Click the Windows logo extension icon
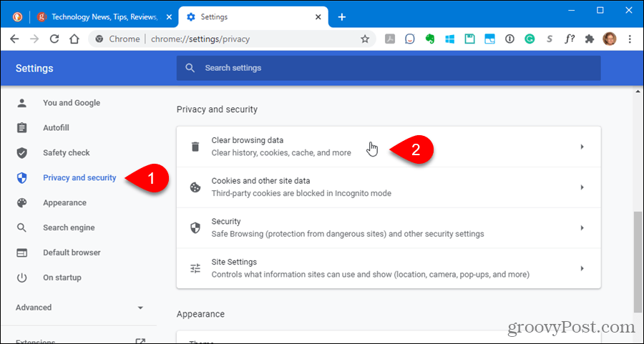This screenshot has height=344, width=644. tap(450, 39)
